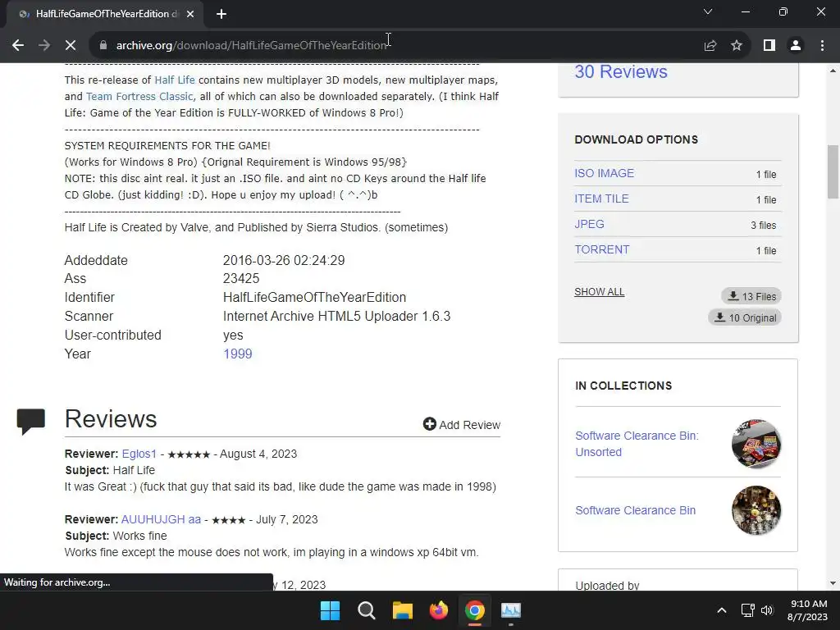Screen dimensions: 840x630
Task: Stop page loading with the X button
Action: [x=71, y=46]
